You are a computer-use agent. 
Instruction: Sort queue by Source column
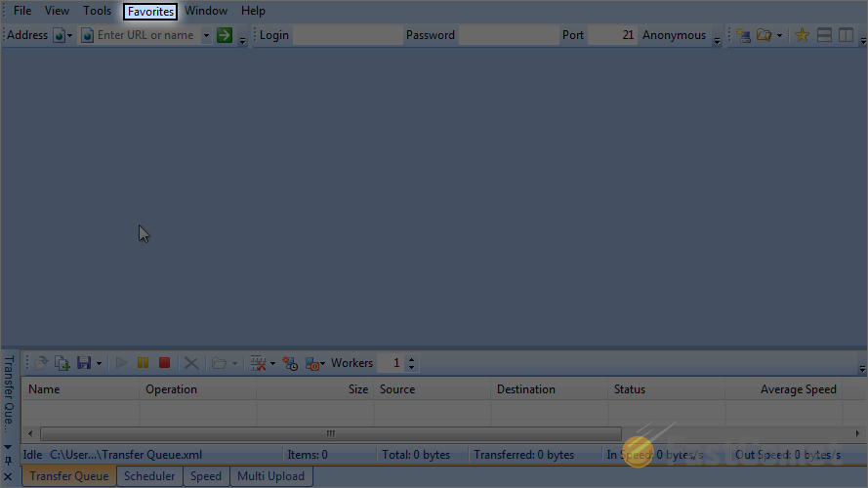[432, 389]
